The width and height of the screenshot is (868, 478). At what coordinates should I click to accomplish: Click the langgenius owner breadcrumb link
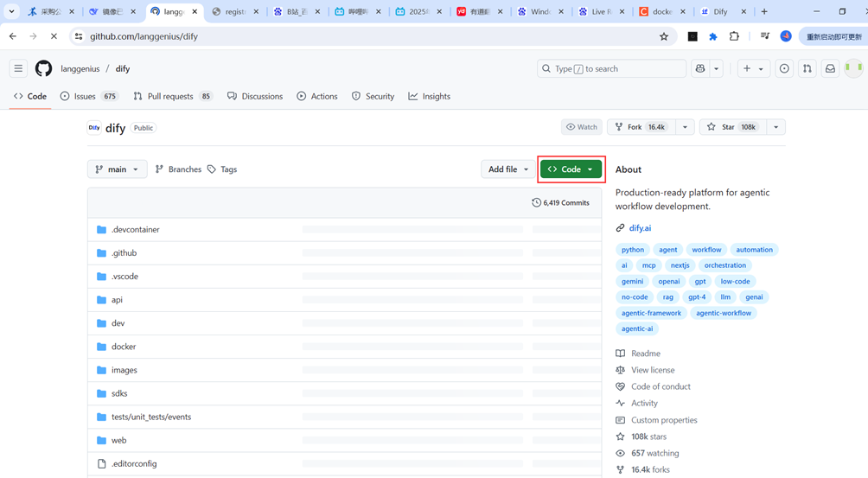tap(80, 68)
